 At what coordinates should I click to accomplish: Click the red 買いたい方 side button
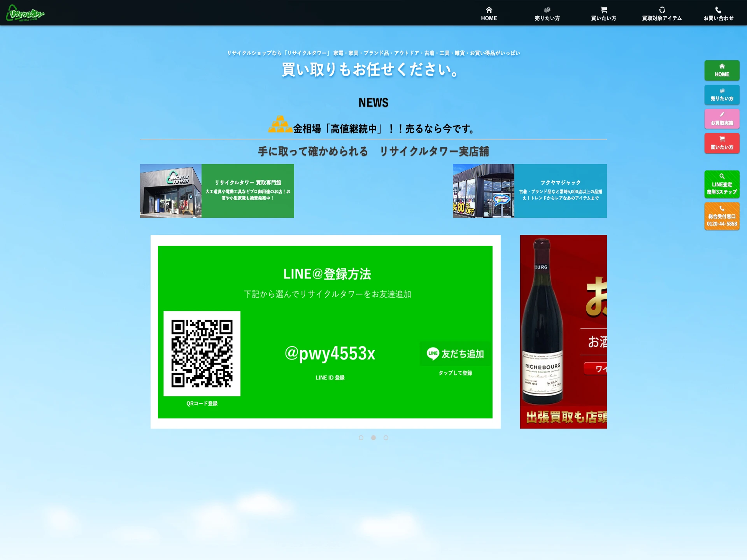(722, 143)
